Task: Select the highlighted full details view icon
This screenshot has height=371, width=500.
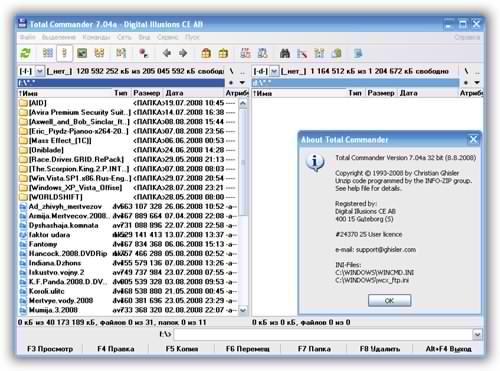Action: coord(65,53)
